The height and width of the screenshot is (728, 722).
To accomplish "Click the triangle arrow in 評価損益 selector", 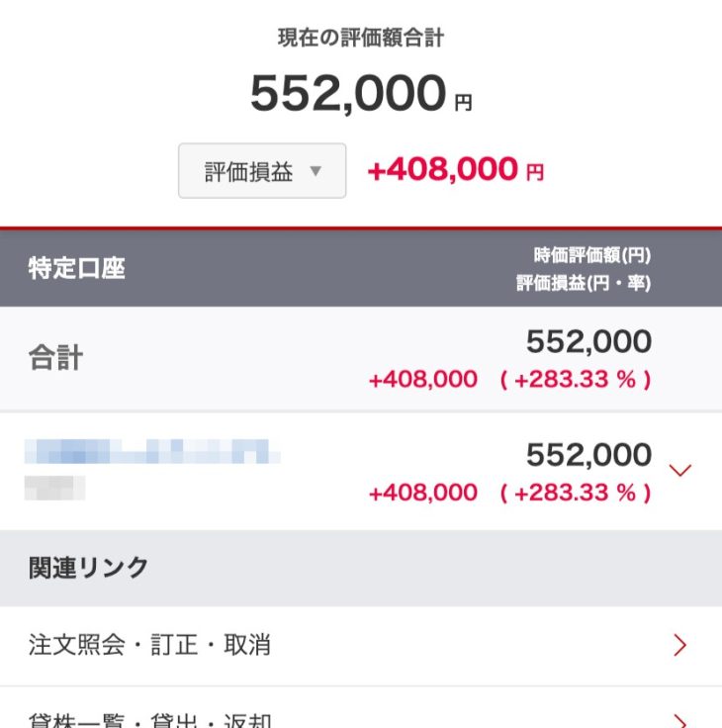I will [x=316, y=171].
